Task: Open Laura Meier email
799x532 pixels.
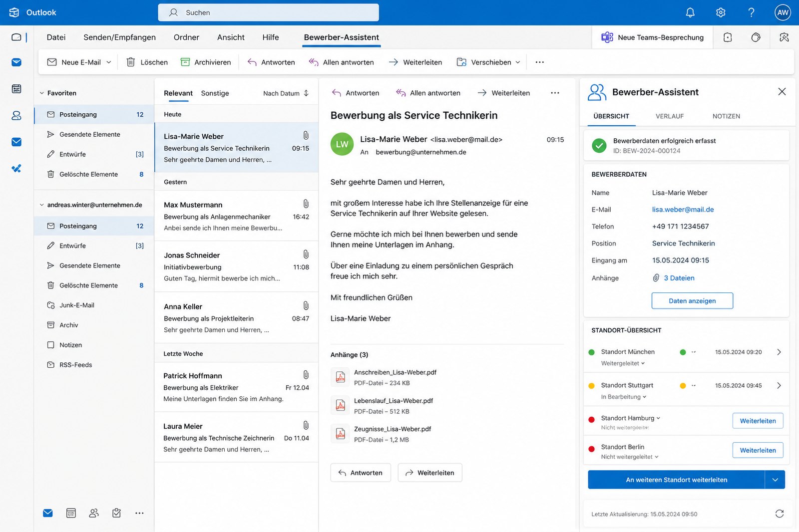Action: [x=237, y=438]
